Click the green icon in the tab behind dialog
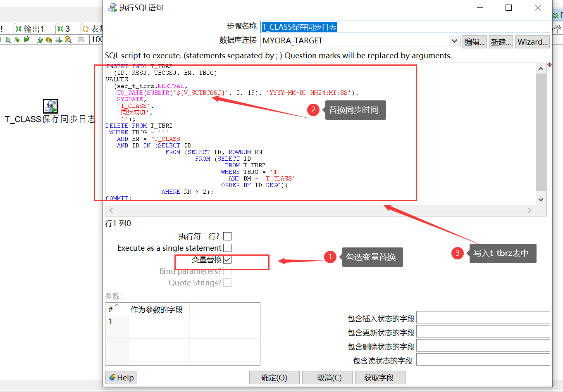This screenshot has width=563, height=392. point(555,15)
